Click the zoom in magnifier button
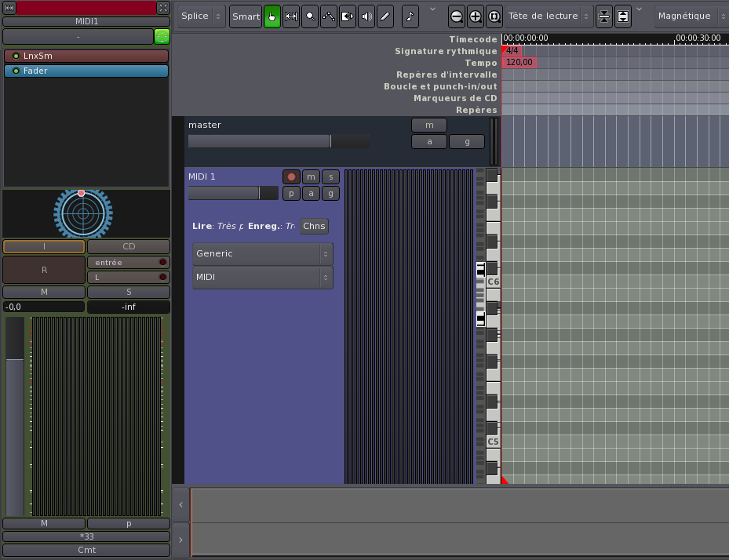The height and width of the screenshot is (560, 729). [476, 16]
